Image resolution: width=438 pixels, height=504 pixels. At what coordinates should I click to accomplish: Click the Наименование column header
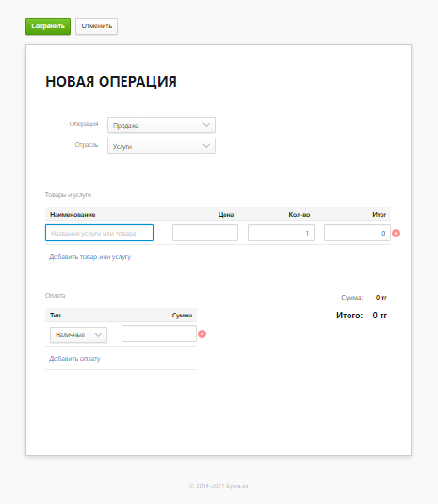(x=73, y=215)
